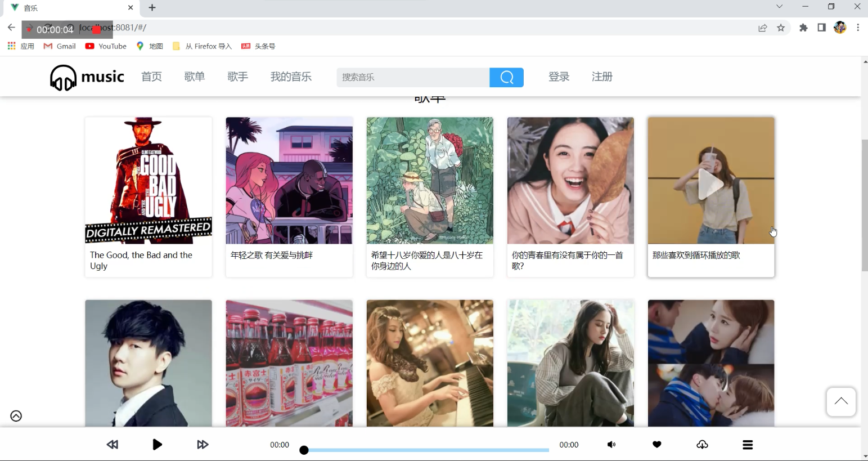Open the 我的音乐 menu item
The width and height of the screenshot is (868, 461).
coord(290,77)
